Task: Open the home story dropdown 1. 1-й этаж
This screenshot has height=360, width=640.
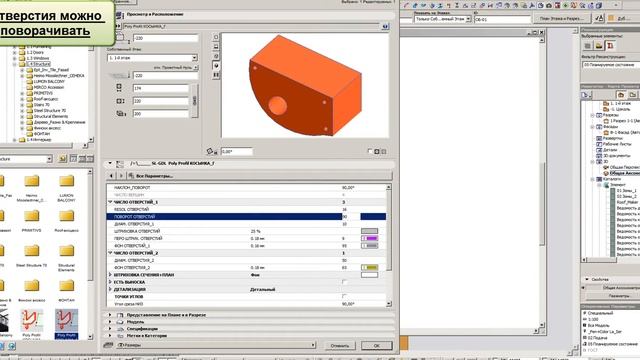Action: tap(152, 58)
